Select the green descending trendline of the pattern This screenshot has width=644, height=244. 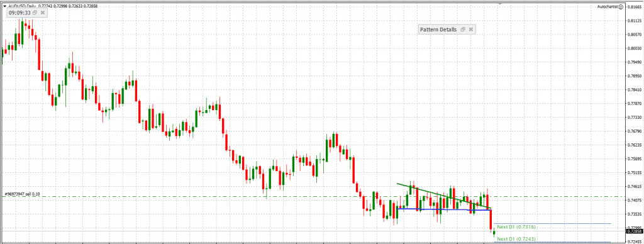(443, 196)
